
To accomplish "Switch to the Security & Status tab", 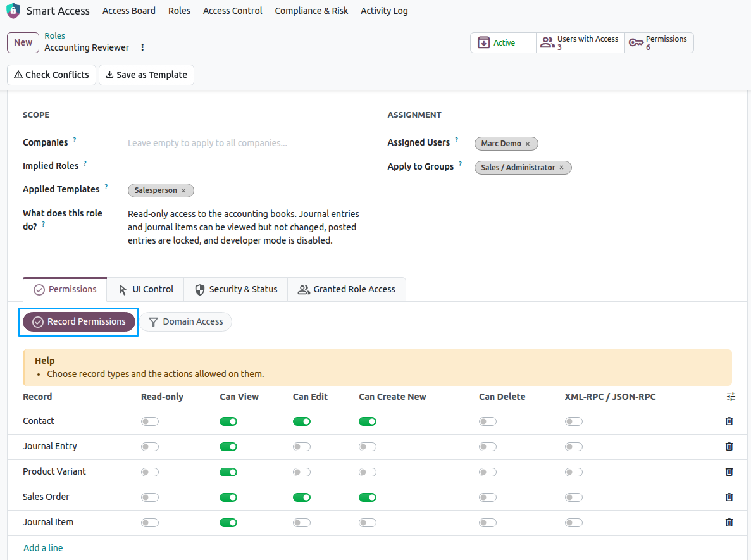I will [x=235, y=289].
